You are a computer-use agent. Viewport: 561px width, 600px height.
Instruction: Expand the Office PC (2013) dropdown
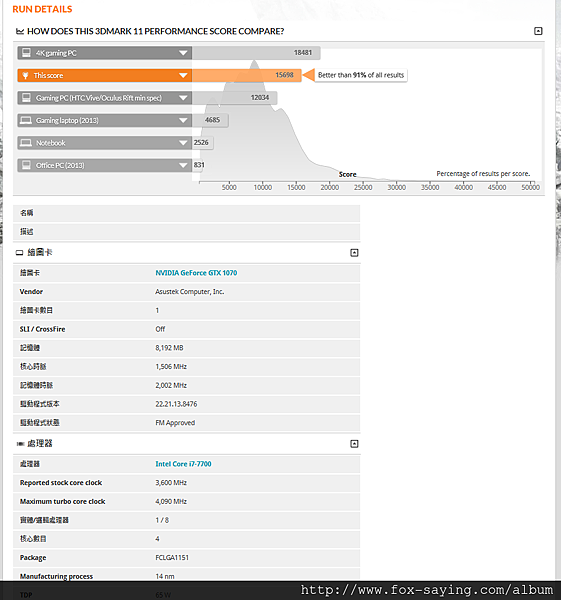(183, 165)
